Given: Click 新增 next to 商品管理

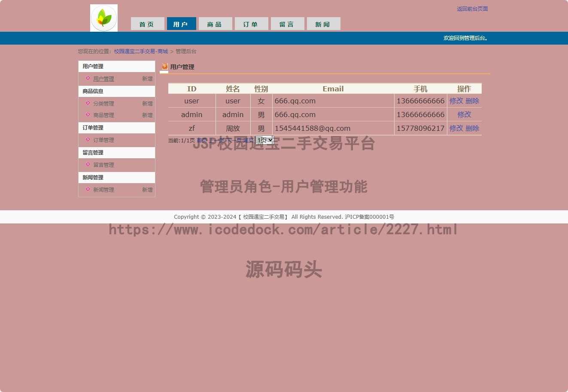Looking at the screenshot, I should (x=147, y=115).
